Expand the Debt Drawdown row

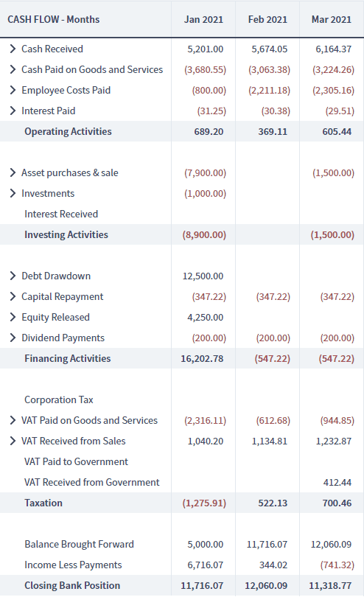pyautogui.click(x=13, y=276)
